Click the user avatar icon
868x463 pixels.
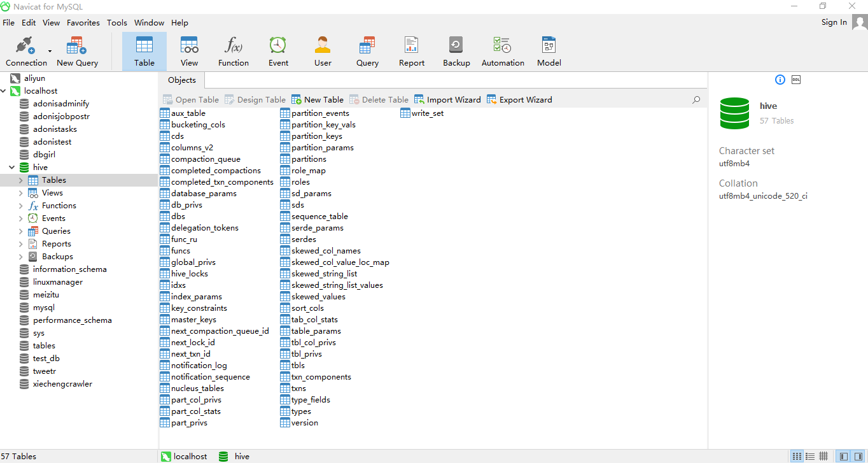point(860,22)
